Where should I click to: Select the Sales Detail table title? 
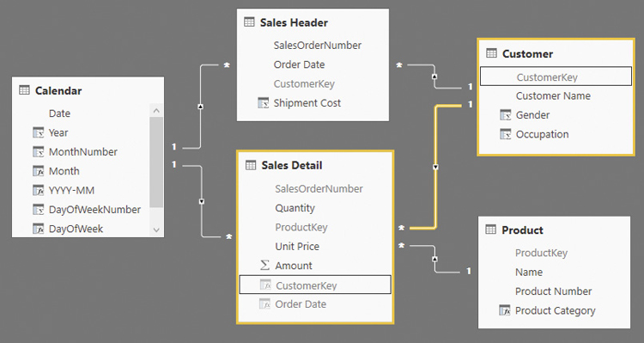coord(292,165)
